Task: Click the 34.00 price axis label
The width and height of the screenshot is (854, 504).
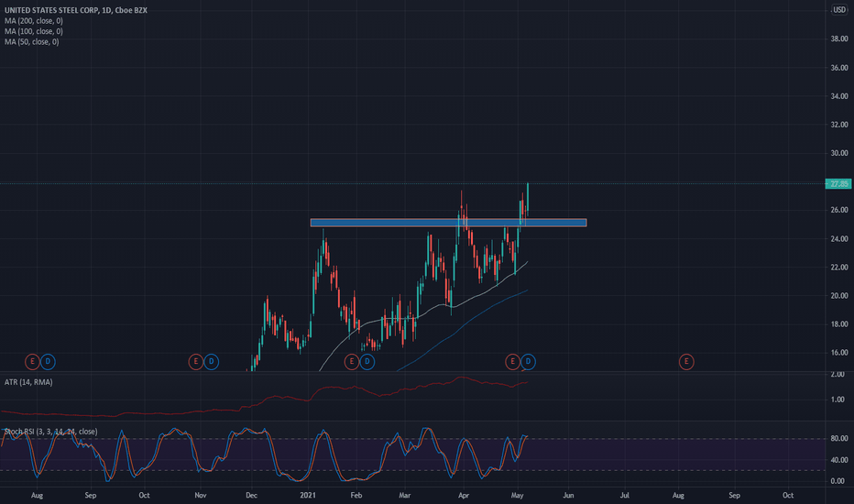Action: pyautogui.click(x=839, y=96)
